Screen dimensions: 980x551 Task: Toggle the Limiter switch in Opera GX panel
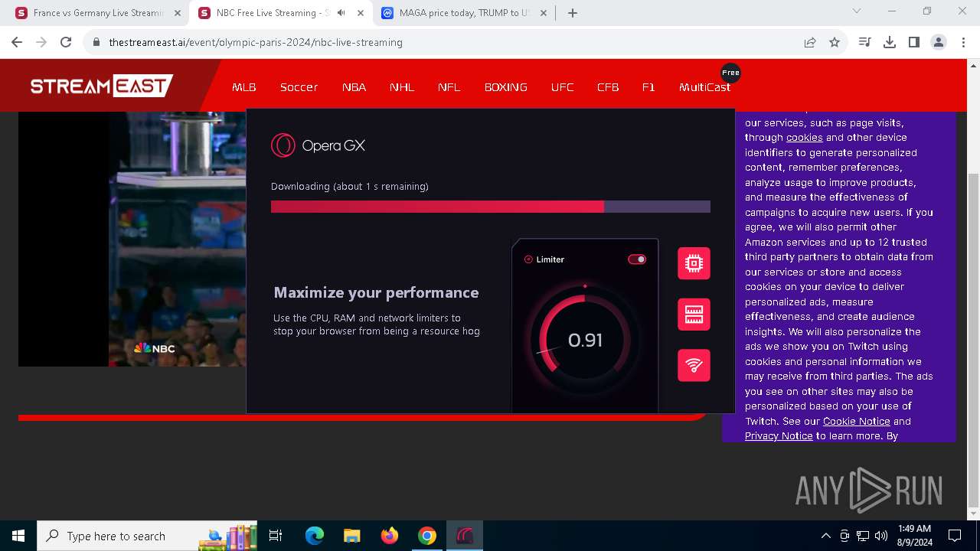tap(637, 259)
